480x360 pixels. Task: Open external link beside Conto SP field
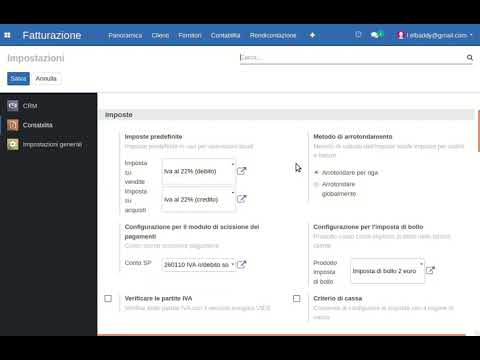[241, 264]
